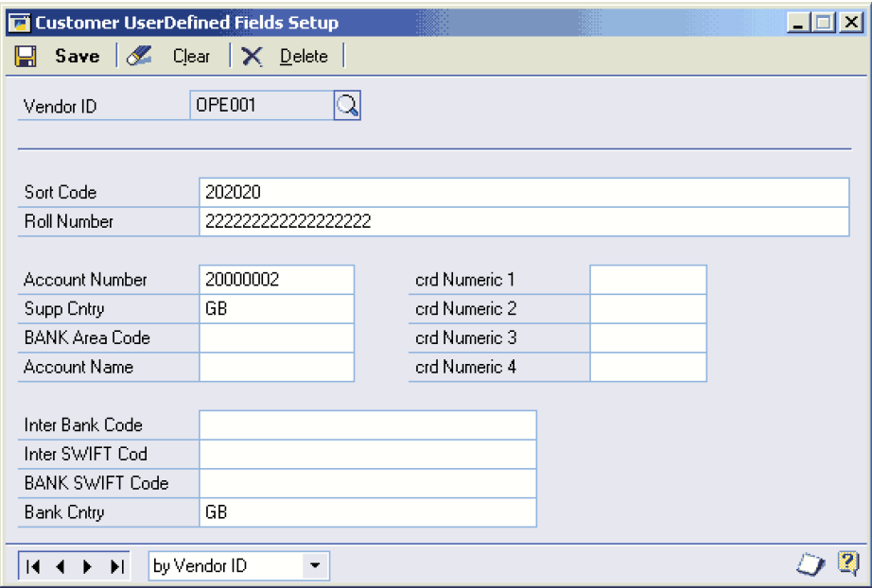Click the Save floppy disk icon

[26, 57]
